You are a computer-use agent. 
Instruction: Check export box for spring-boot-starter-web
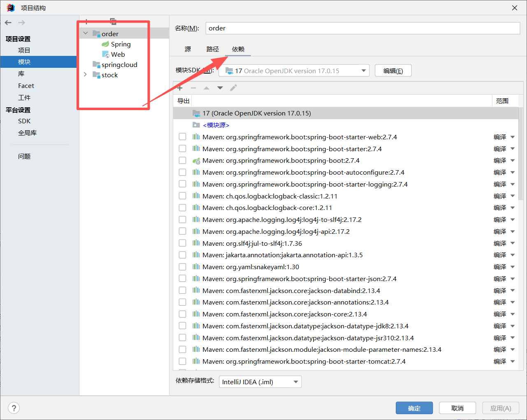click(182, 137)
